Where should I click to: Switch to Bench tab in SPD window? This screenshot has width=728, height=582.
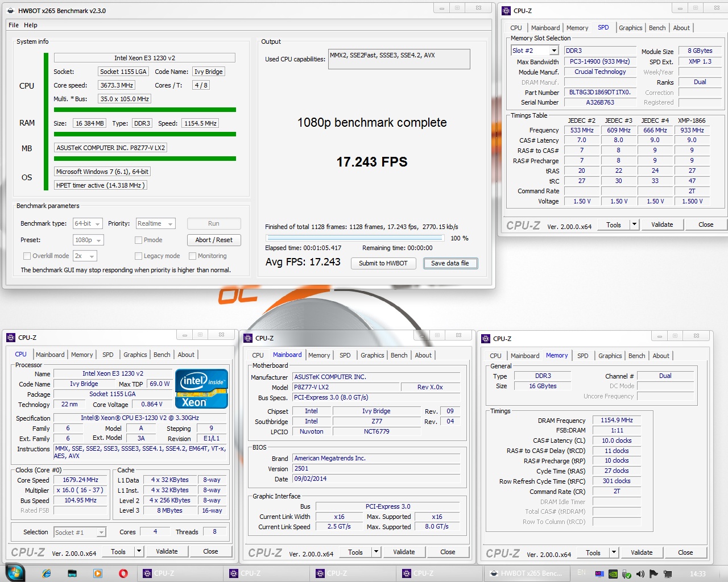click(x=657, y=28)
